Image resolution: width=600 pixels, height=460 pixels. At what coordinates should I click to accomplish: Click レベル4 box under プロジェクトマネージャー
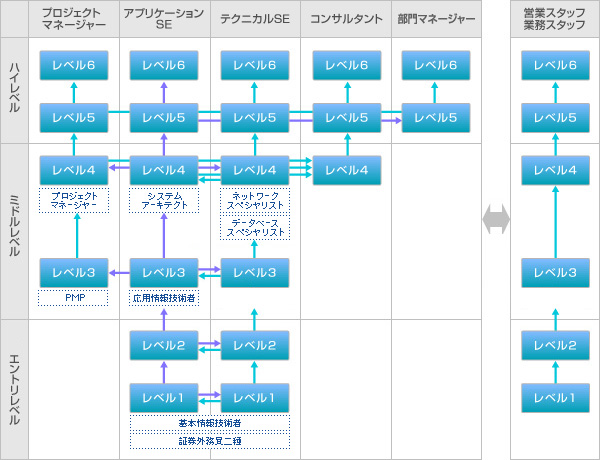coord(74,170)
